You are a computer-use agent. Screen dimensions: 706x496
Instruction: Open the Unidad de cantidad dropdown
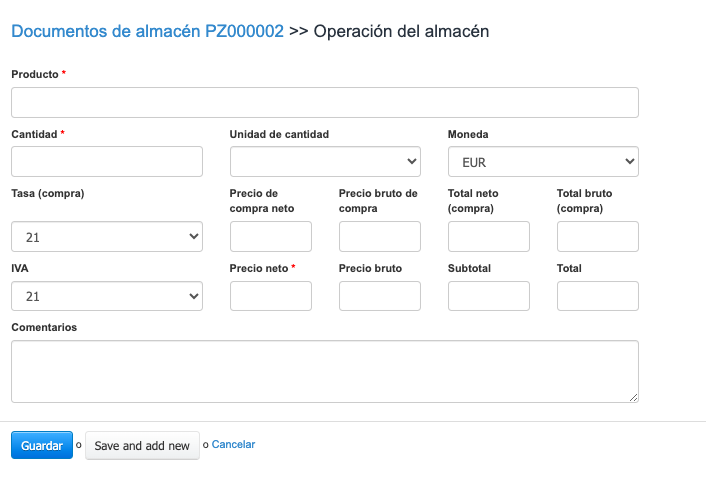[325, 161]
